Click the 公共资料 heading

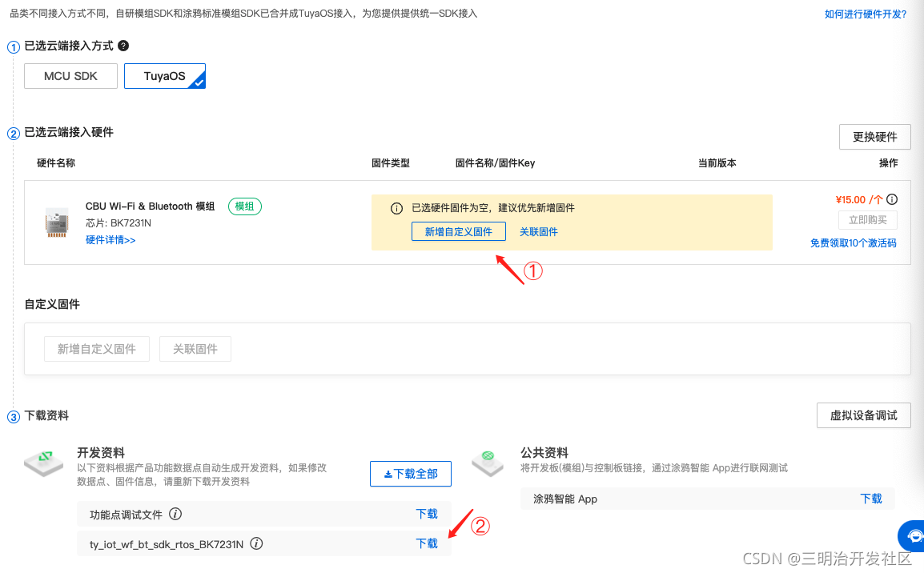pos(544,452)
